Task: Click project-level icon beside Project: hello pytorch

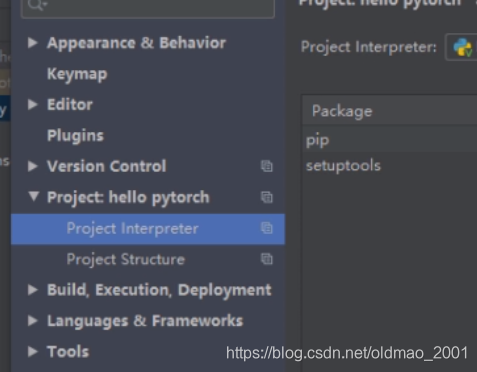Action: [x=267, y=197]
